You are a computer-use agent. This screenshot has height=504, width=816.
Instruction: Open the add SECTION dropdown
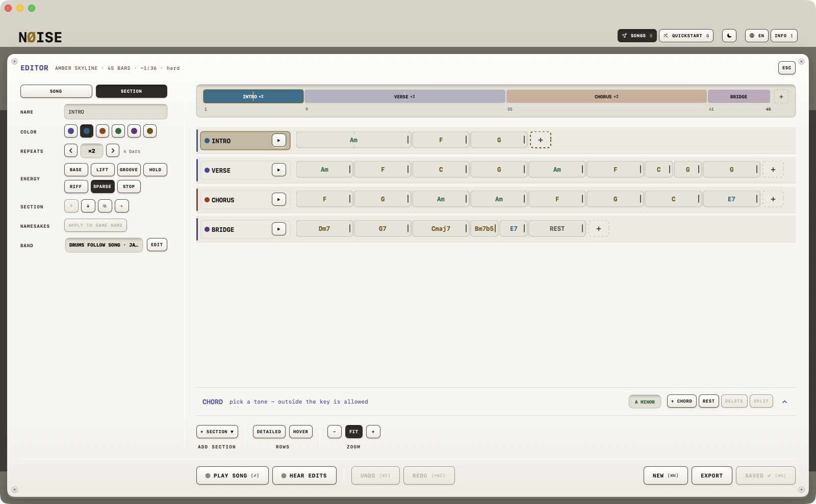click(217, 432)
